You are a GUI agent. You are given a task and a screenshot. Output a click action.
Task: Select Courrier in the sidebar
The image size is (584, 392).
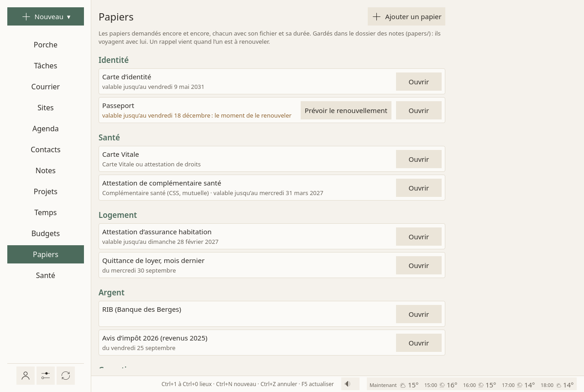[x=46, y=87]
